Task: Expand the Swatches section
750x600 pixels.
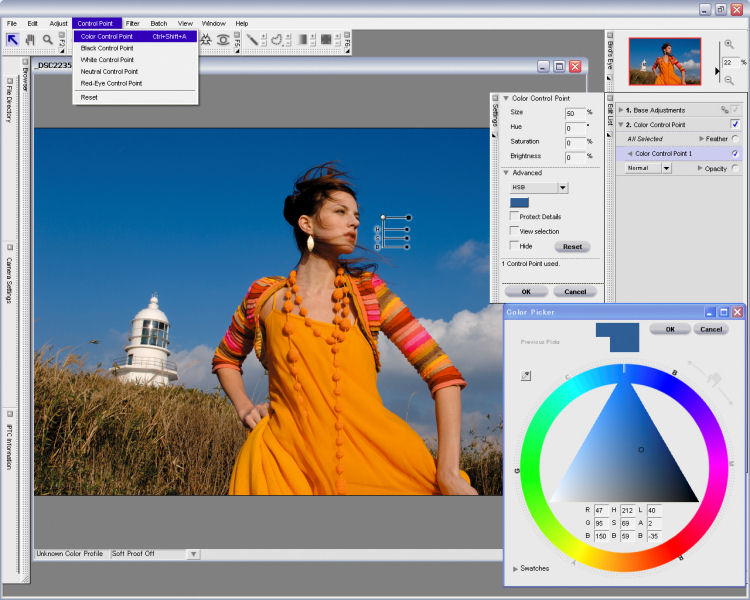Action: coord(516,568)
